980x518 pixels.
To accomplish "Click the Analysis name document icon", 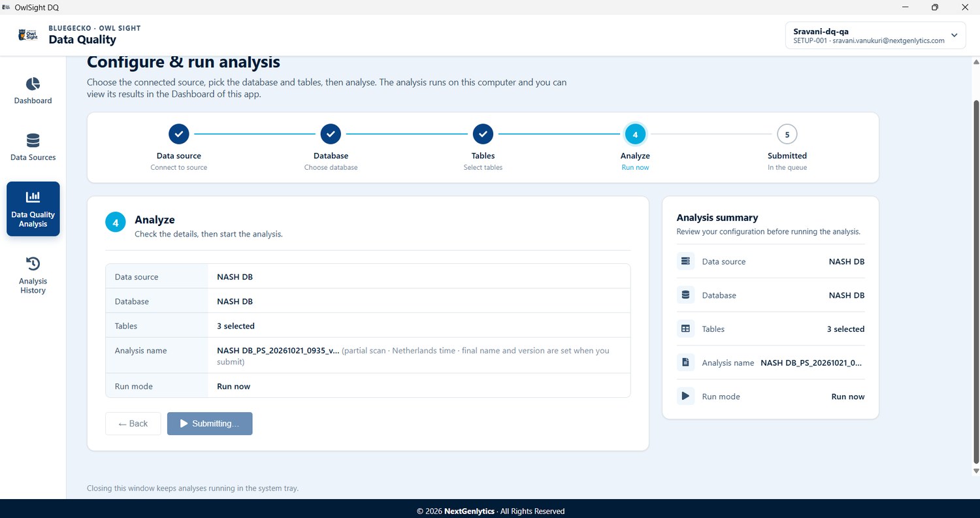I will (685, 363).
